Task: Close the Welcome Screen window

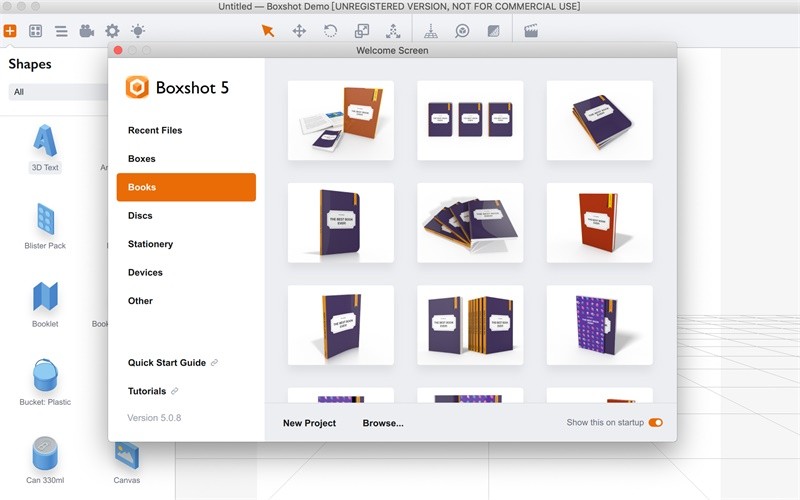Action: coord(118,50)
